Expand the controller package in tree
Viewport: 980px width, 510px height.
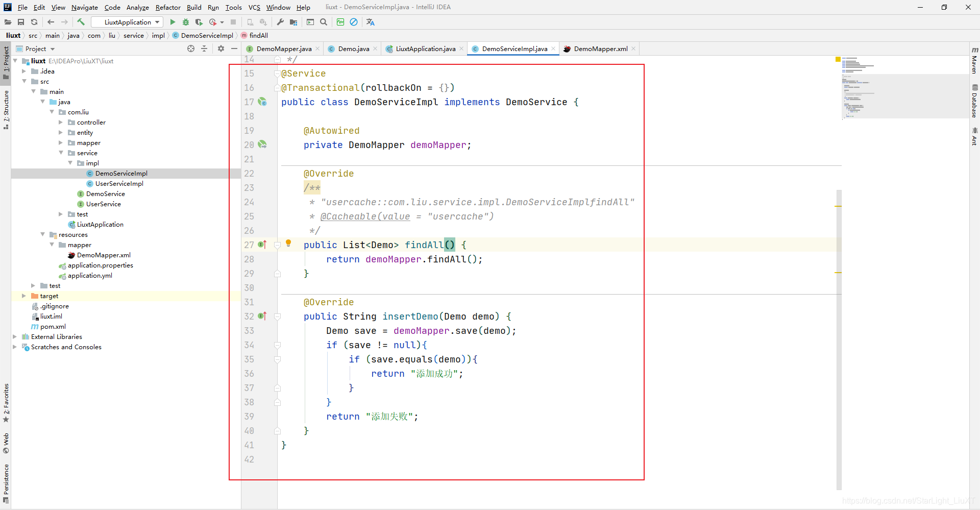pos(61,122)
